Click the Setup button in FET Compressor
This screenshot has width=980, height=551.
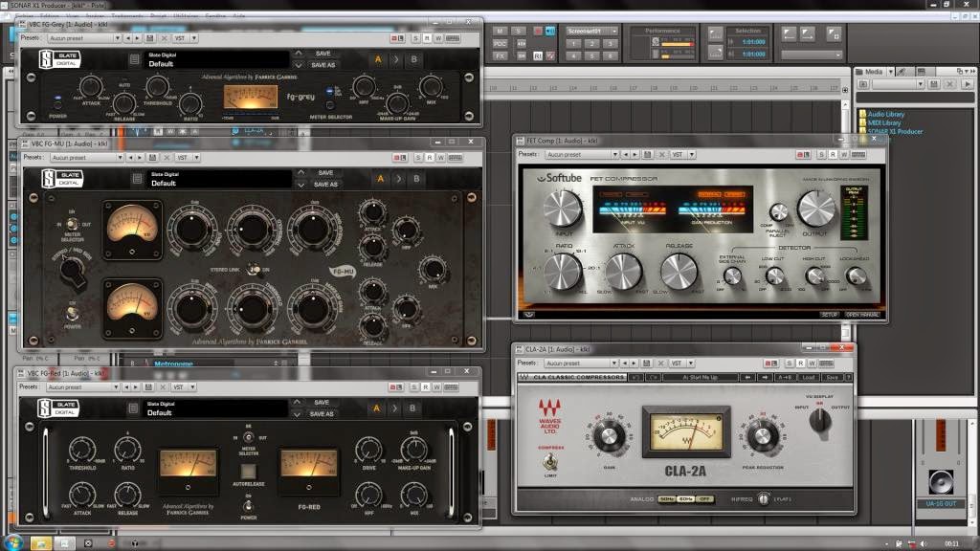click(830, 315)
